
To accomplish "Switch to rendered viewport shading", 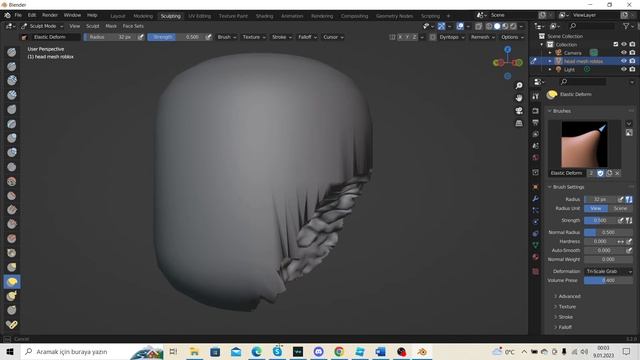I will click(x=513, y=26).
